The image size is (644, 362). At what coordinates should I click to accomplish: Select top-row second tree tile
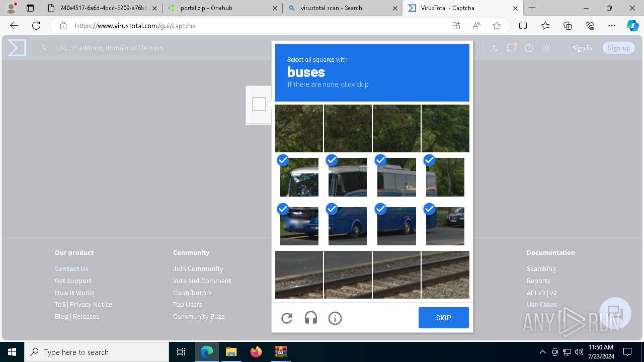point(348,128)
